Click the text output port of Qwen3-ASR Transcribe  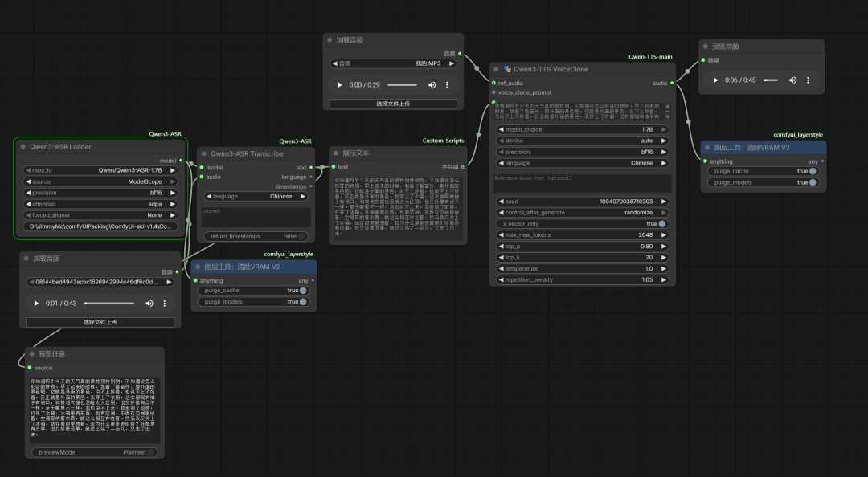coord(311,167)
